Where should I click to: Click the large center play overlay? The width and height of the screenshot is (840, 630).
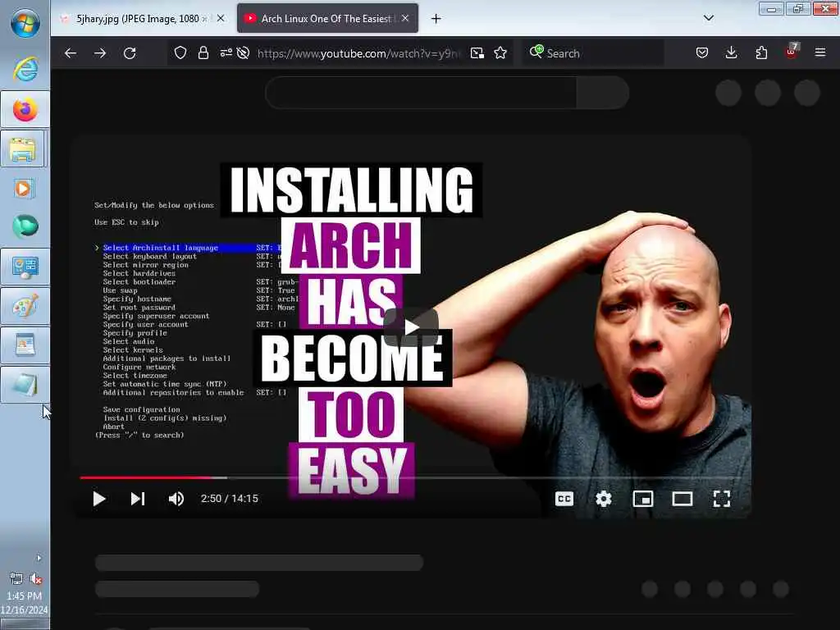pos(411,327)
